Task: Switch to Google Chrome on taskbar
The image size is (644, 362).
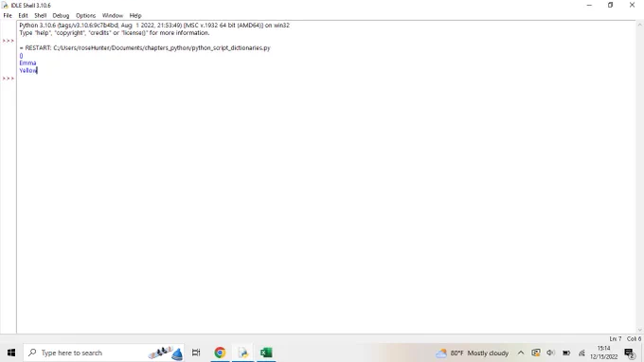Action: (x=220, y=353)
